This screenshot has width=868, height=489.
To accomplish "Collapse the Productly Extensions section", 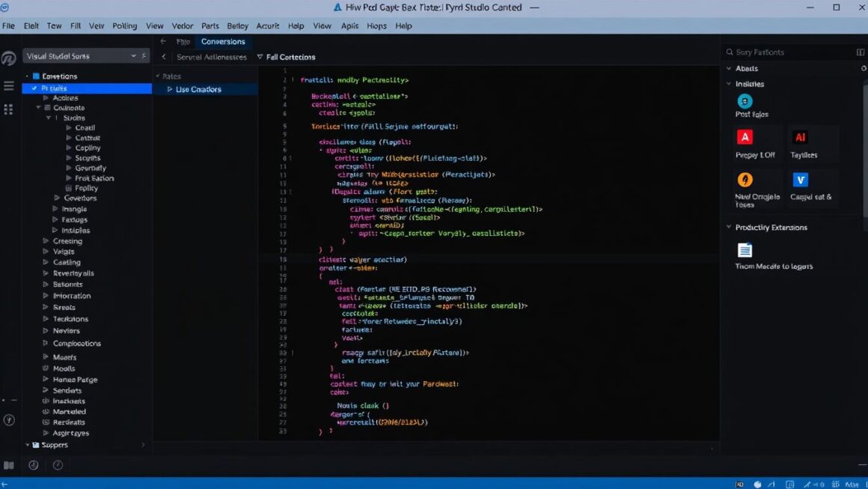I will tap(729, 227).
